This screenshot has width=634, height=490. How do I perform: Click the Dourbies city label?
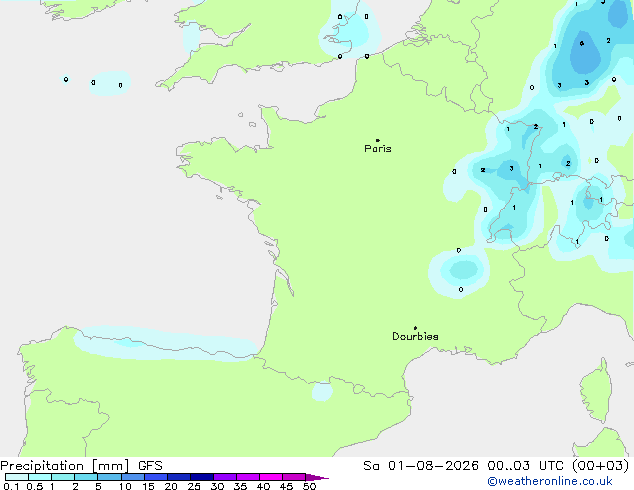(x=415, y=336)
